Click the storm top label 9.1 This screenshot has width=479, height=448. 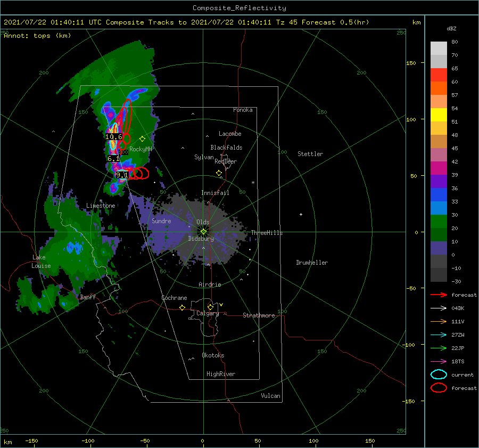click(122, 175)
